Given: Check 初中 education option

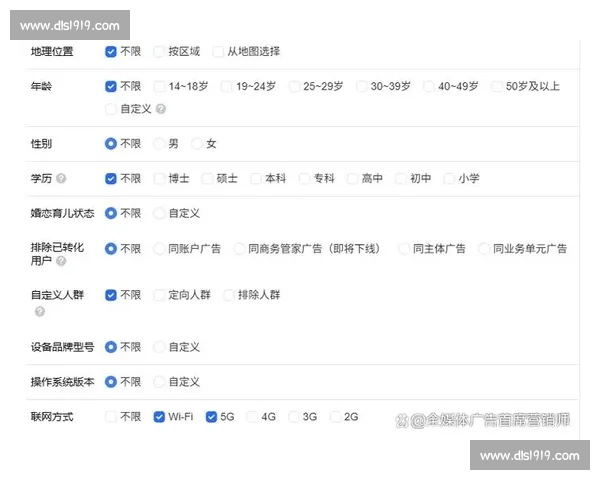Looking at the screenshot, I should coord(401,179).
